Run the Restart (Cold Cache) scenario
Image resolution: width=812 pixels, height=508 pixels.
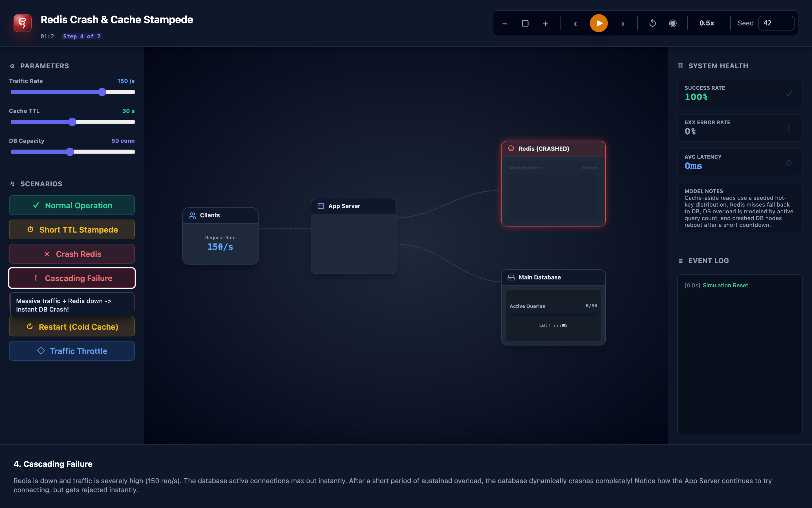click(72, 327)
